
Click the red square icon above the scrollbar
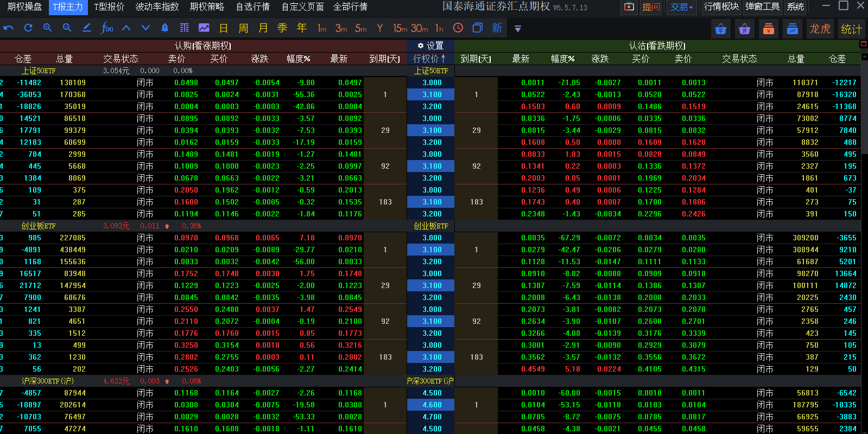coord(864,45)
